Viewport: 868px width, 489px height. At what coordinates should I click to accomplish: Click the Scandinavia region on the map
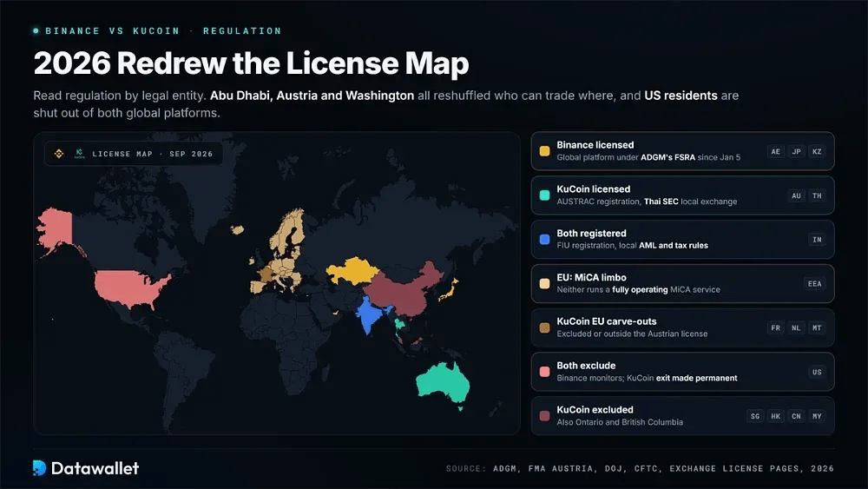pos(288,230)
